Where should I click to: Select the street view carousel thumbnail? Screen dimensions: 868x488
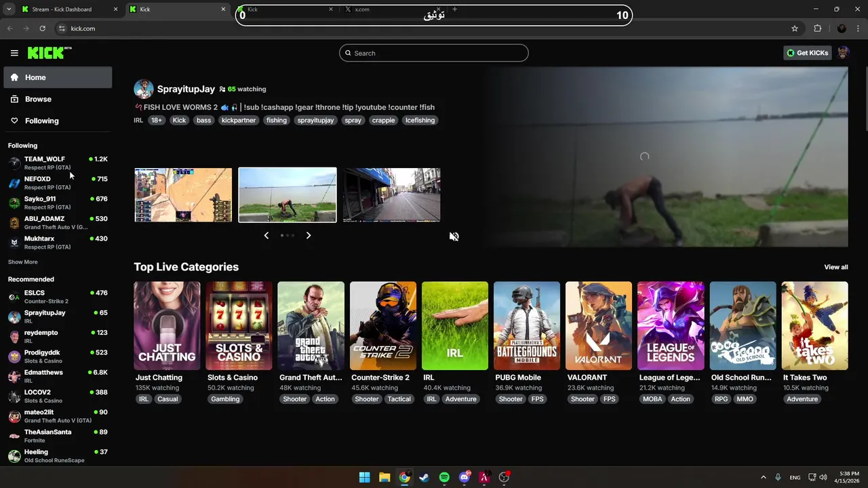coord(391,195)
